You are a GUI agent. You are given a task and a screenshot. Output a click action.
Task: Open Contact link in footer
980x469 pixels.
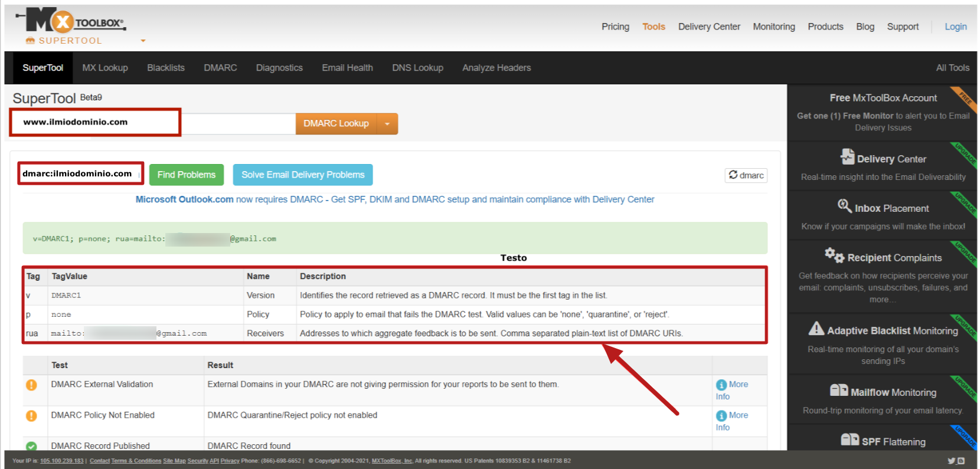100,461
